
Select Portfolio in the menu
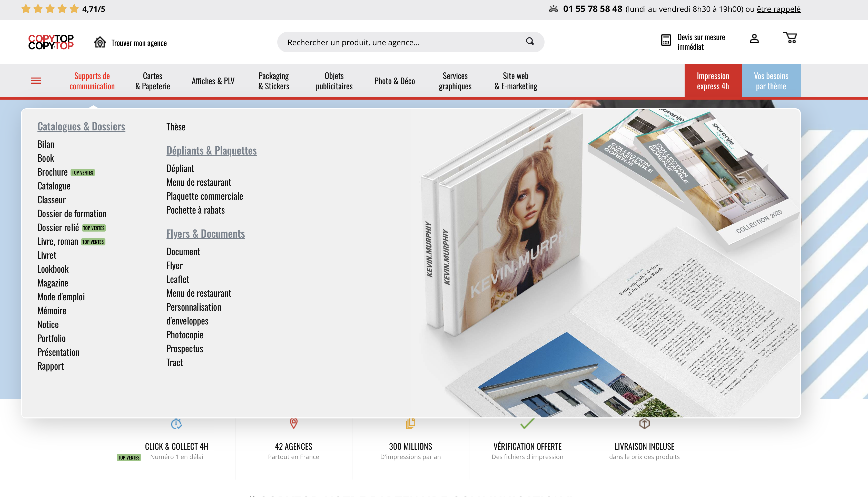(52, 339)
